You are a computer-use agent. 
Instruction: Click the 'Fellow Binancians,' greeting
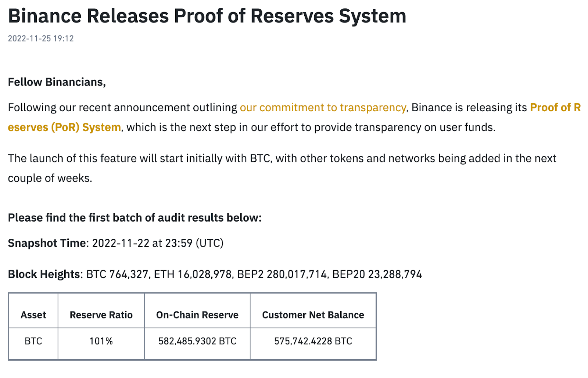[57, 82]
